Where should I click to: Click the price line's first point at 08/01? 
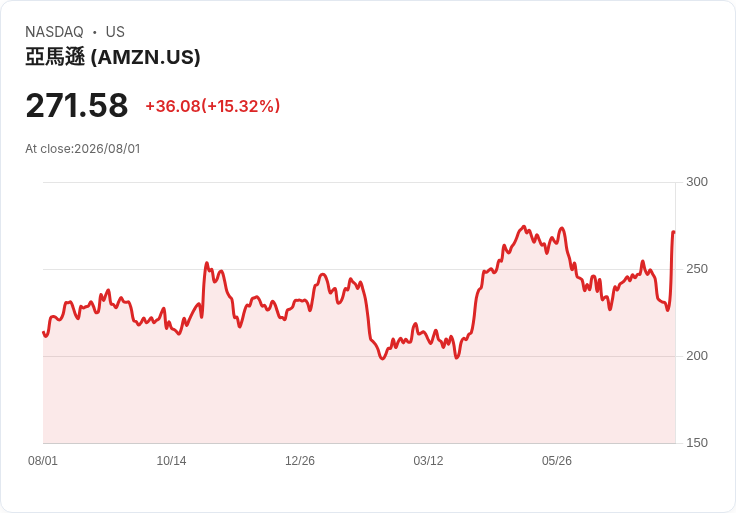click(x=44, y=332)
